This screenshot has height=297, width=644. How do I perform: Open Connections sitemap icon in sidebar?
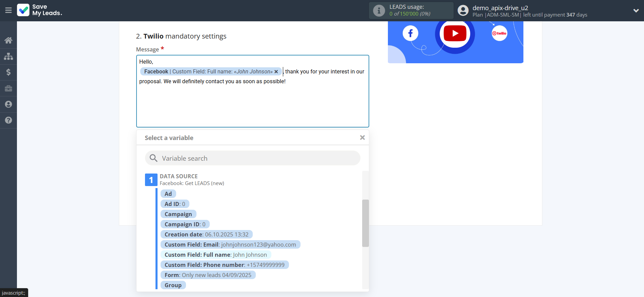point(8,56)
